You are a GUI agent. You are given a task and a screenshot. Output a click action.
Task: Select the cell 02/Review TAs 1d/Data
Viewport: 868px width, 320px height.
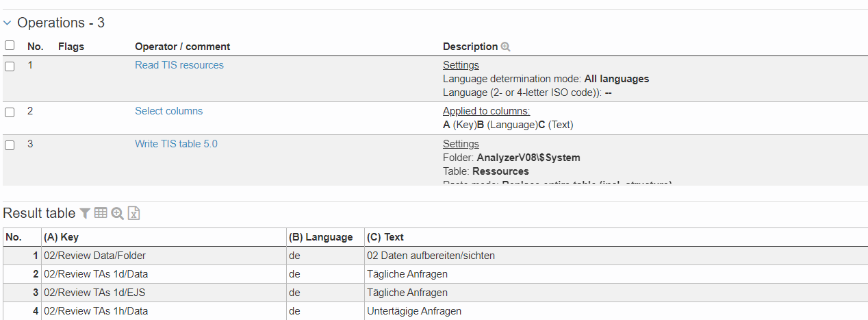(x=164, y=274)
